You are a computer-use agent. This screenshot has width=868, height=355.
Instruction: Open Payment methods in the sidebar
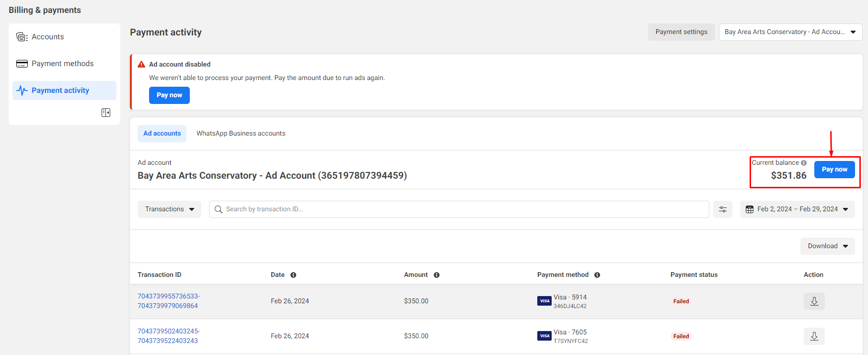[64, 64]
